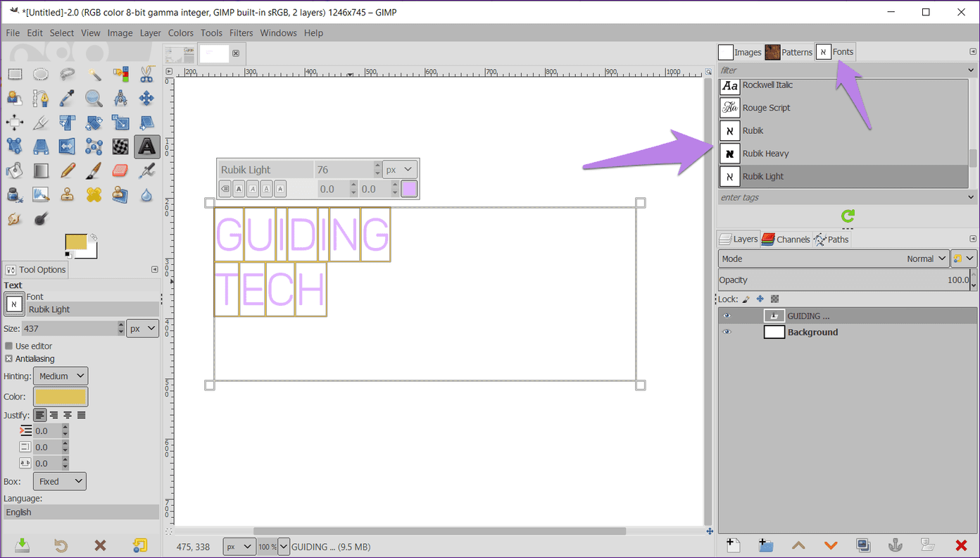Open the Filters menu
The width and height of the screenshot is (980, 558).
tap(241, 33)
